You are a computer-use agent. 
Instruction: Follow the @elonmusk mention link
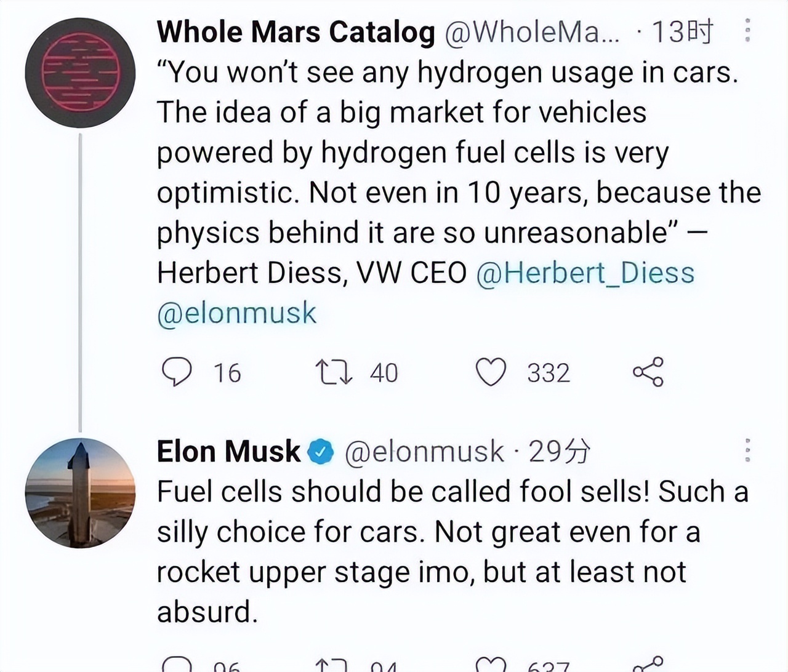[x=237, y=313]
